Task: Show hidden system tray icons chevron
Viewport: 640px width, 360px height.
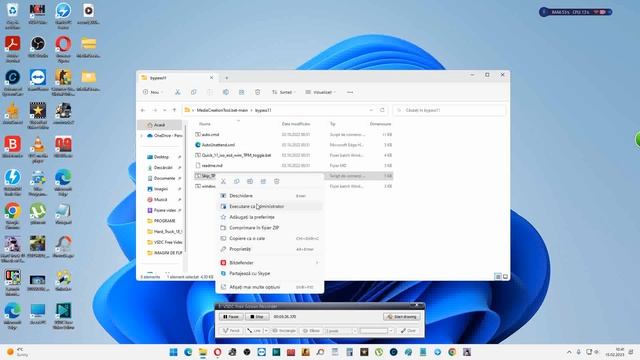Action: tap(569, 352)
